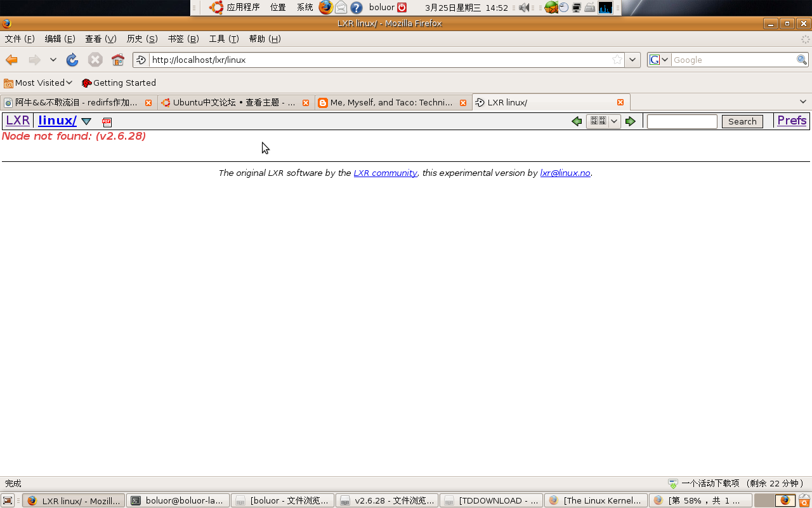Open the Google search engine selector
The height and width of the screenshot is (508, 812).
point(659,60)
